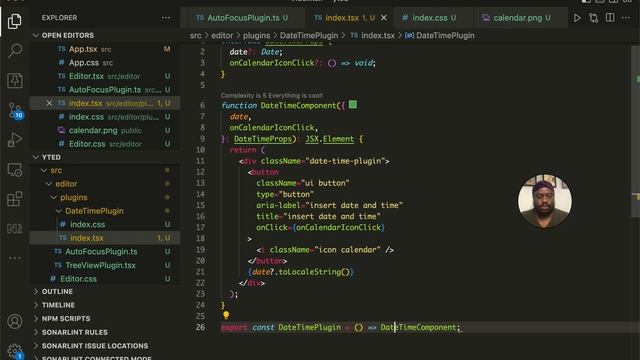Click DateTimeProps type on line 9
This screenshot has height=360, width=640.
[x=263, y=139]
